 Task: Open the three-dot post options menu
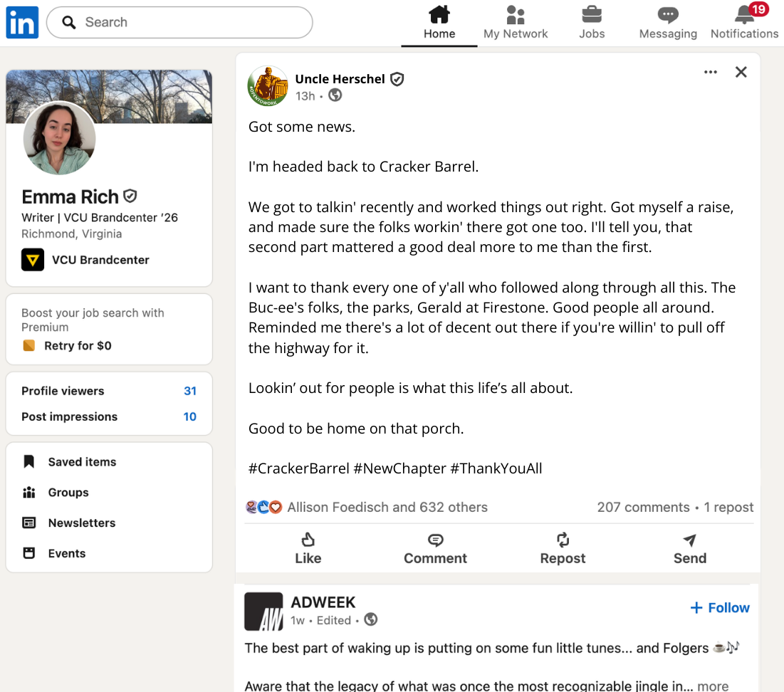click(711, 72)
